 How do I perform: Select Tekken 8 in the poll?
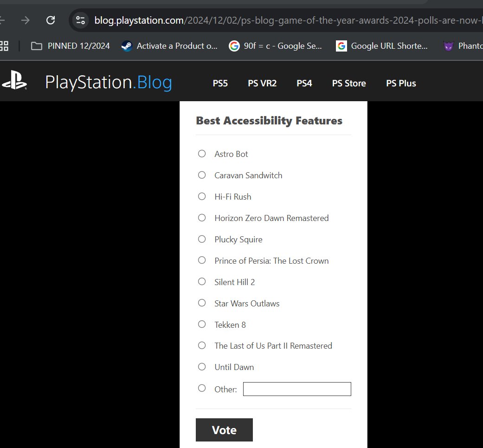pos(202,324)
